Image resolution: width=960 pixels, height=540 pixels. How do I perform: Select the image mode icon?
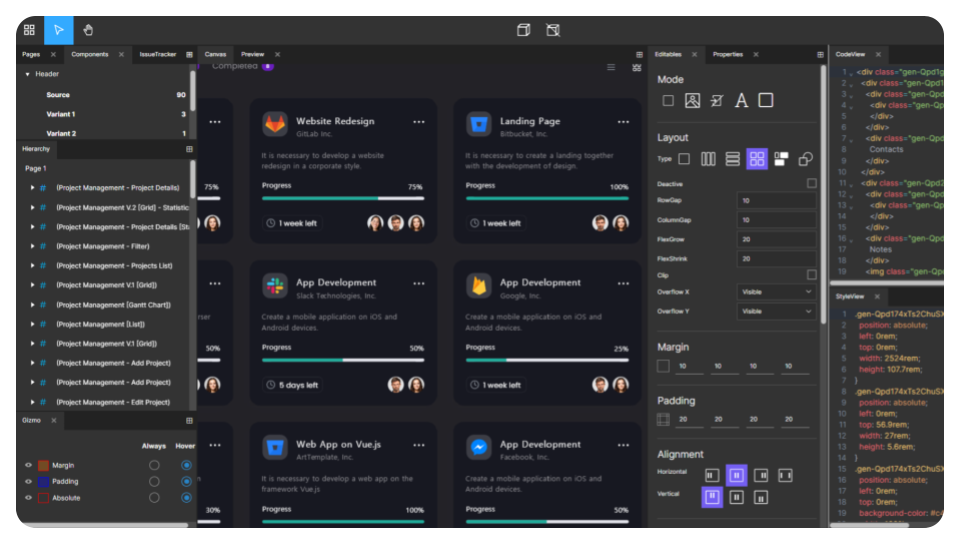point(692,100)
